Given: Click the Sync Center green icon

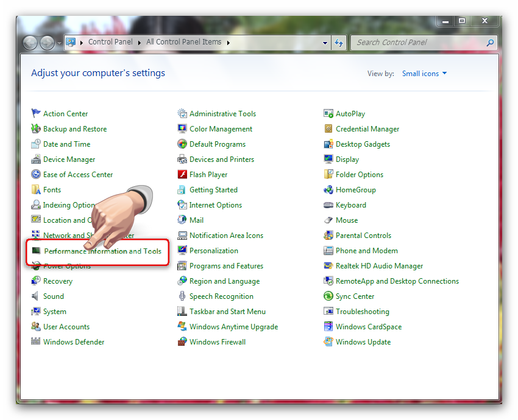Looking at the screenshot, I should [x=328, y=296].
